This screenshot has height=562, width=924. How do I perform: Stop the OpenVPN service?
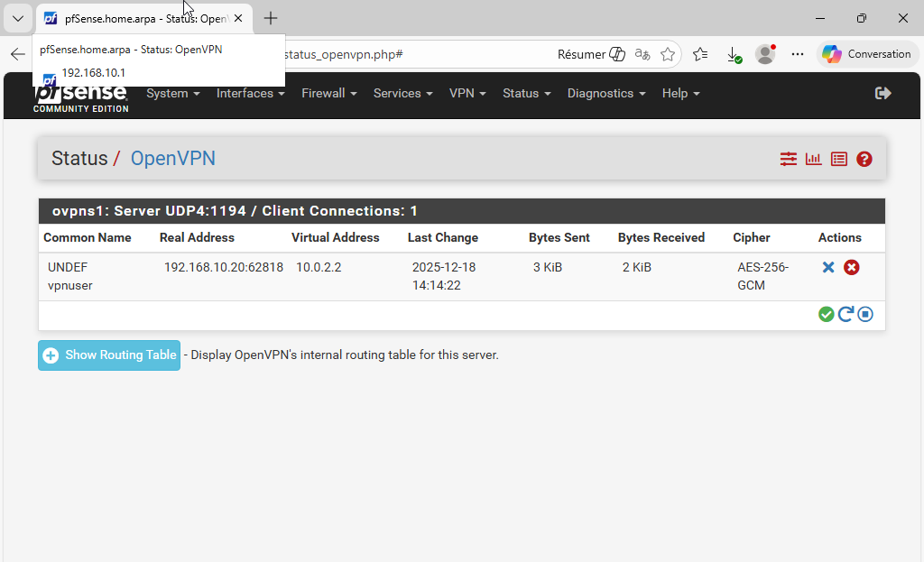click(865, 314)
